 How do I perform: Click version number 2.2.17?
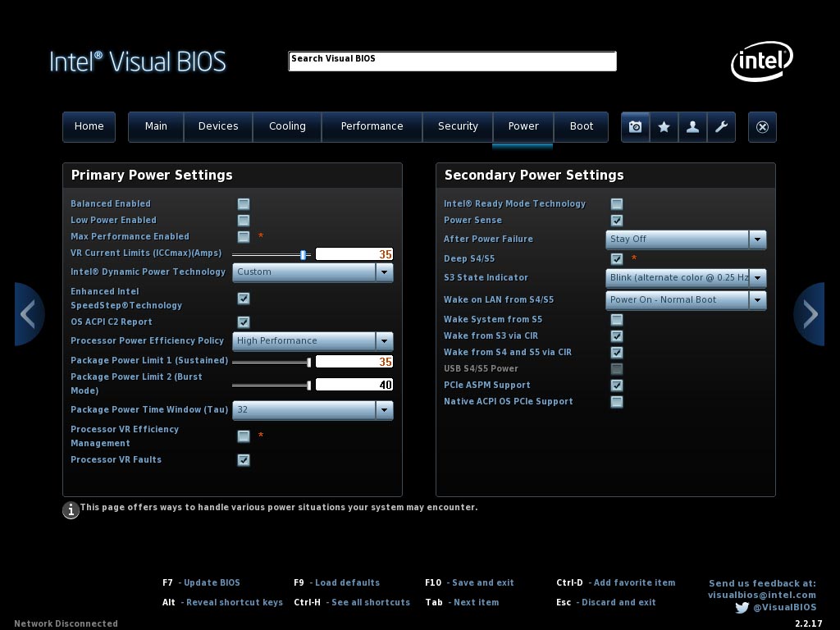tap(808, 623)
